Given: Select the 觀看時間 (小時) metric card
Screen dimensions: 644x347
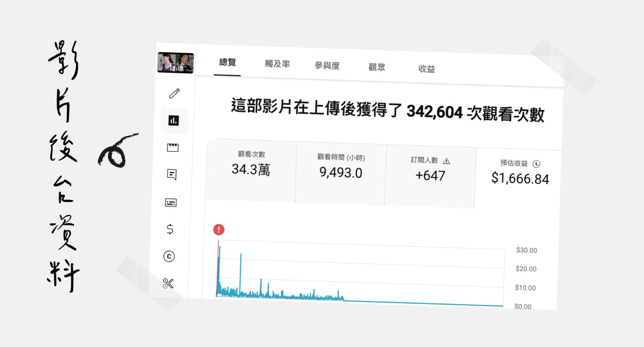Looking at the screenshot, I should (x=341, y=168).
